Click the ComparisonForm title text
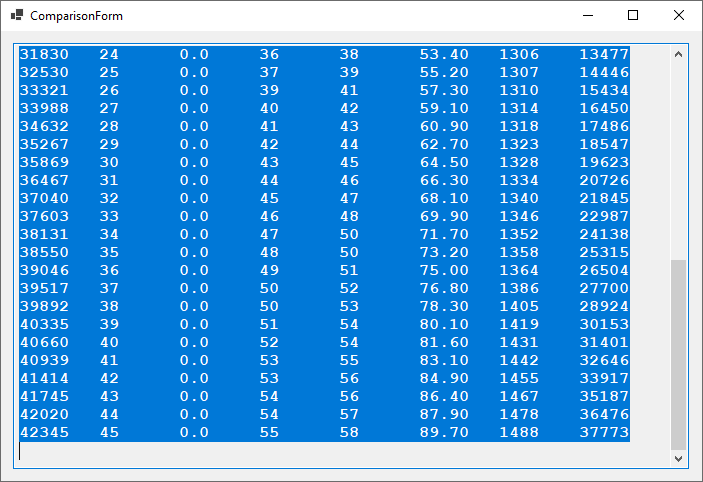Screen dimensions: 703x482 [77, 16]
